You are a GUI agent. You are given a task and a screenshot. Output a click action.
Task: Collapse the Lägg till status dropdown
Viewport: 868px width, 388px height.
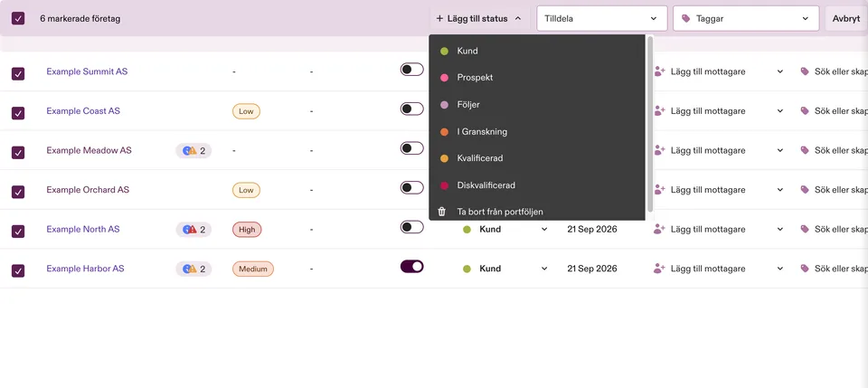(479, 18)
